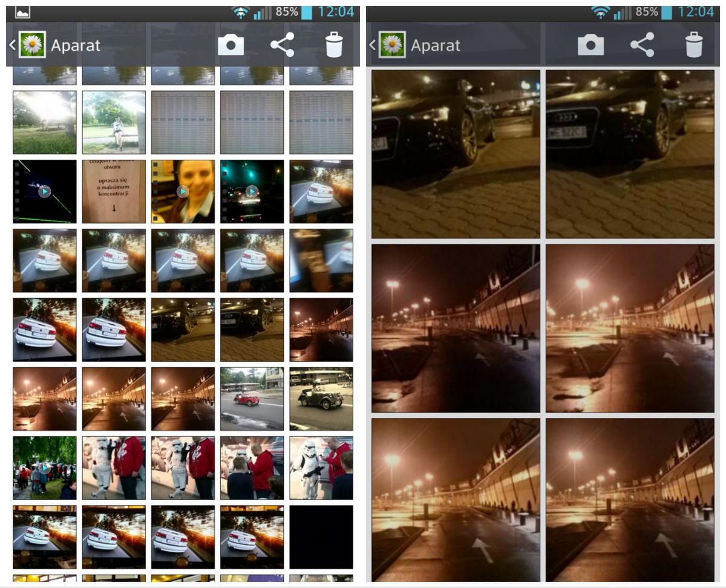This screenshot has width=726, height=588.
Task: Tap battery icon in right screen status bar
Action: tap(667, 12)
